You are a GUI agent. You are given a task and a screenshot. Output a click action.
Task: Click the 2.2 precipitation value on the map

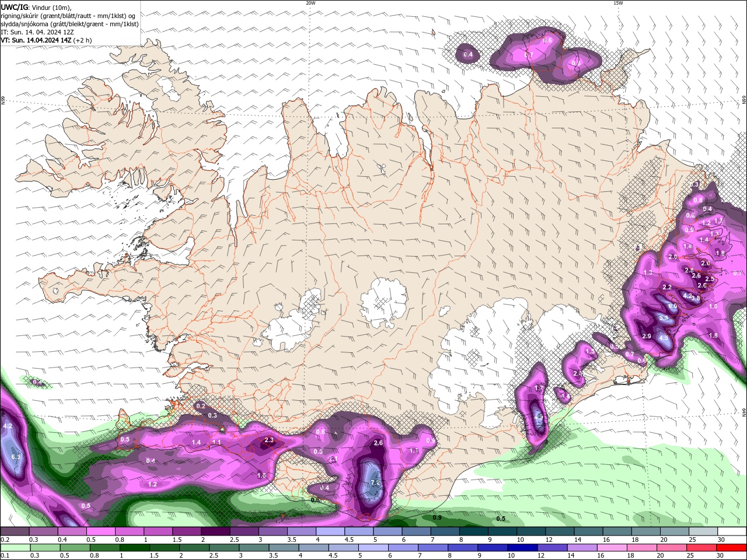(x=667, y=287)
